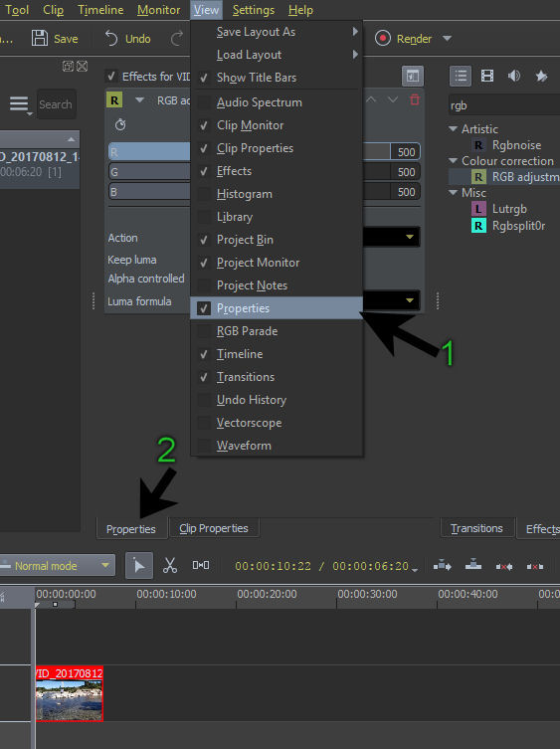Open the Render button dropdown arrow
Viewport: 560px width, 749px height.
coord(447,38)
